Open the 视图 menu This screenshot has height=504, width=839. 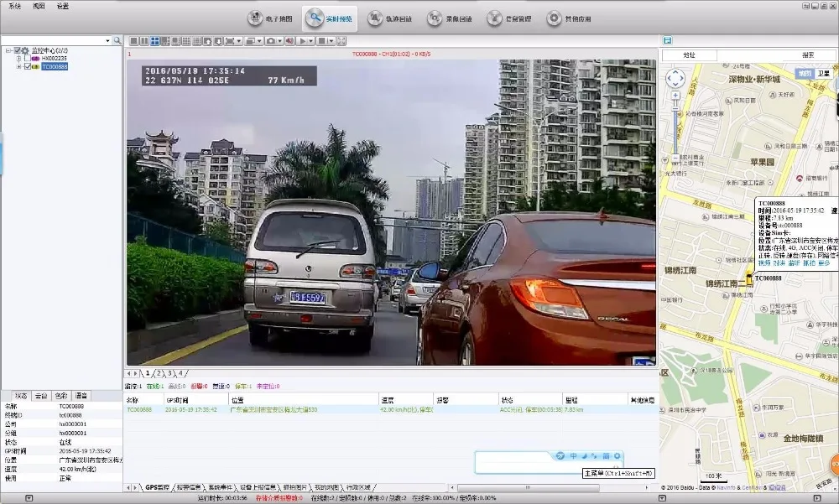tap(39, 7)
